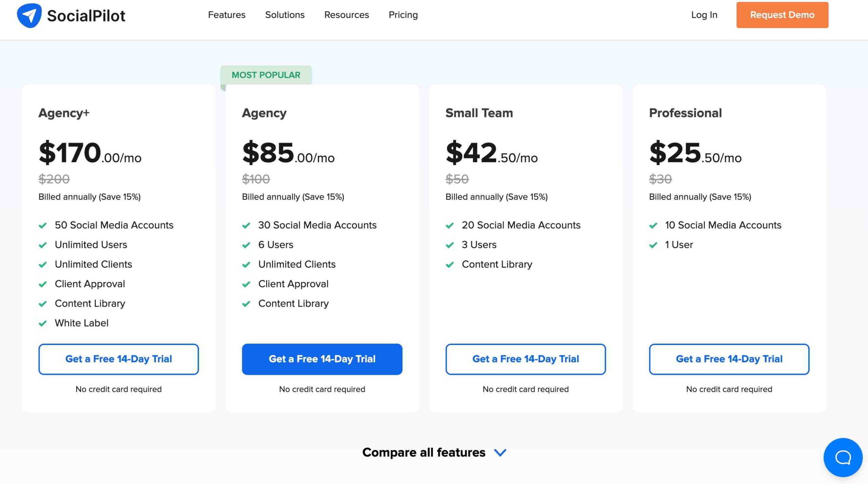Click the checkmark beside 50 Social Media Accounts

[43, 226]
